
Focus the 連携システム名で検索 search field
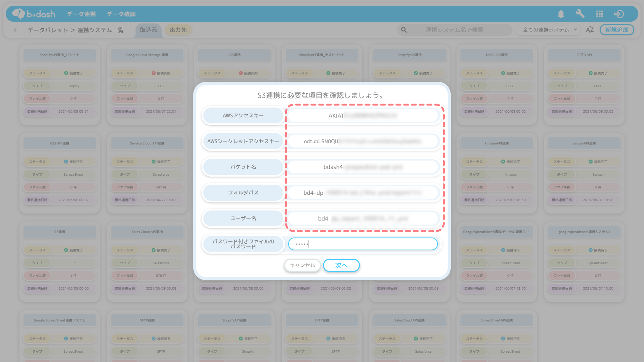tap(454, 30)
